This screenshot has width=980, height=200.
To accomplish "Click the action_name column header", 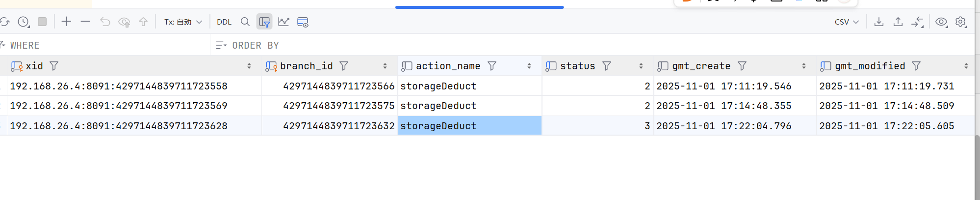I will (448, 66).
